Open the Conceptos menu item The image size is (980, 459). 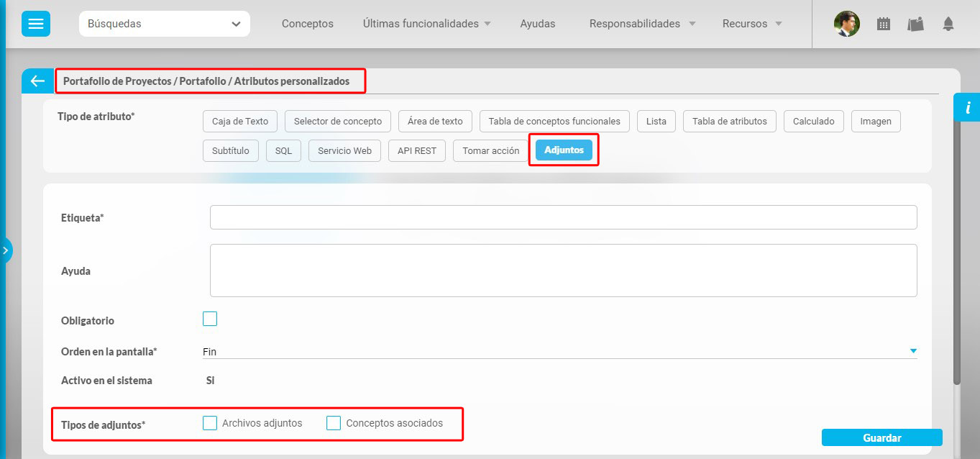pos(307,24)
